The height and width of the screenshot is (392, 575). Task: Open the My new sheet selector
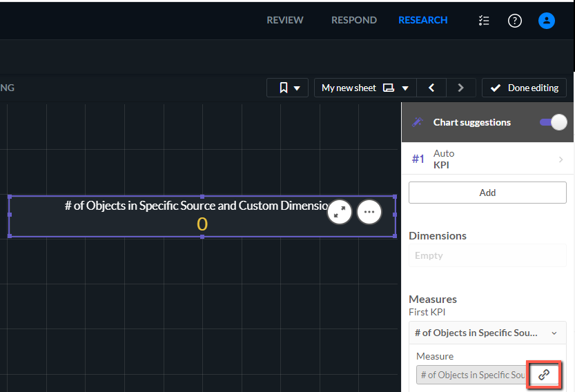pos(365,88)
